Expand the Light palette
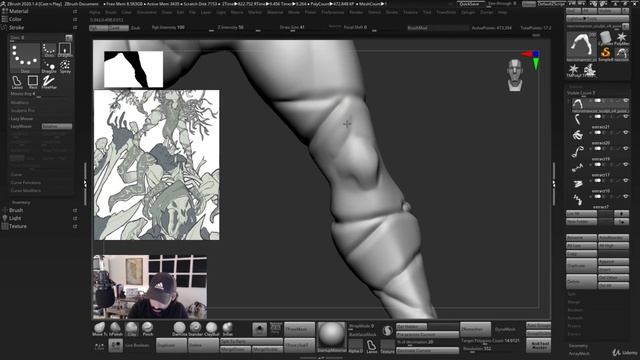Image resolution: width=640 pixels, height=360 pixels. pos(15,218)
